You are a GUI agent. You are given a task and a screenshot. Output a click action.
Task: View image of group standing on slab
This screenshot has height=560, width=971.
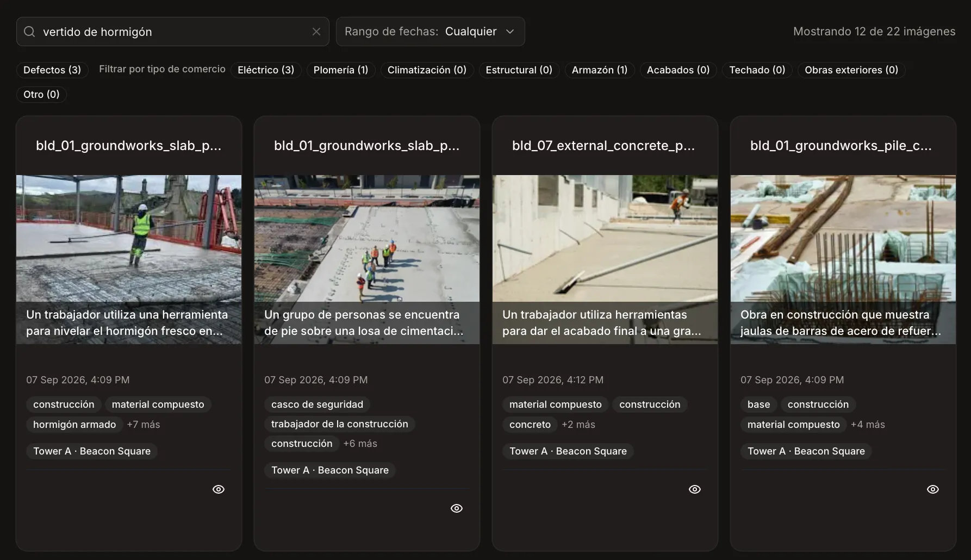tap(457, 508)
